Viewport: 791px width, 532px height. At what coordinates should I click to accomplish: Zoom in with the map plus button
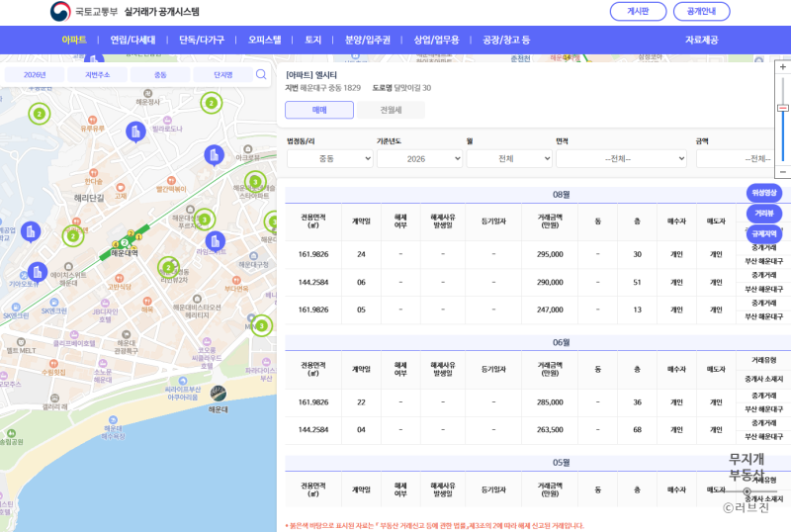tap(782, 66)
